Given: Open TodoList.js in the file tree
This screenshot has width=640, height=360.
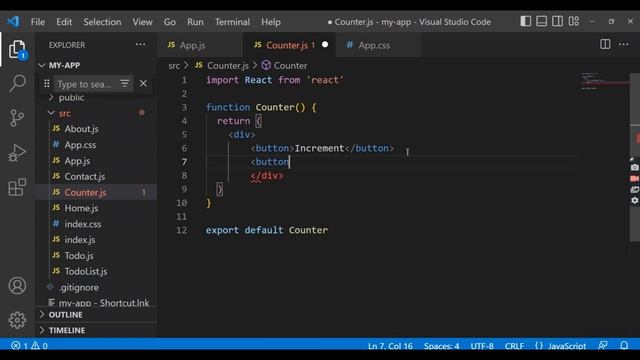Looking at the screenshot, I should click(x=86, y=271).
